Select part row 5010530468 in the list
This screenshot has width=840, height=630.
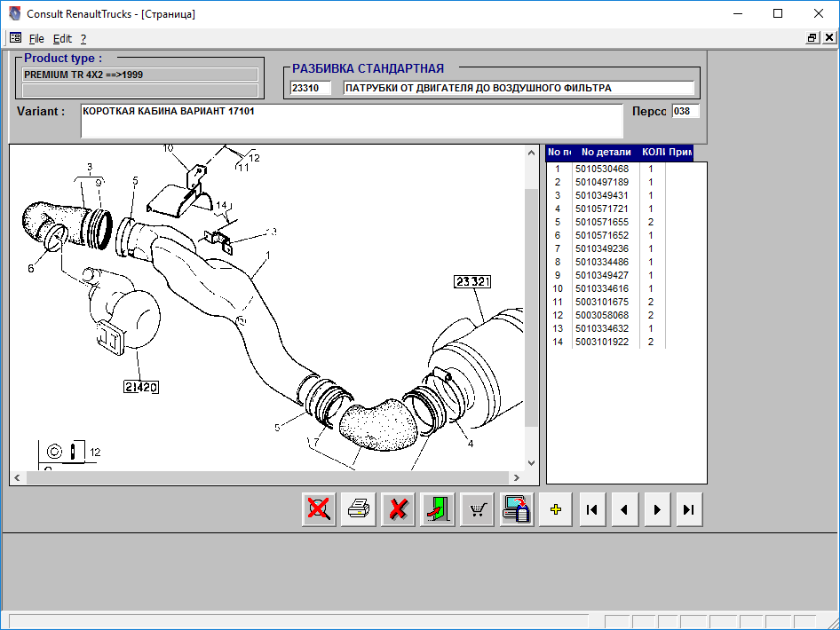pyautogui.click(x=601, y=169)
